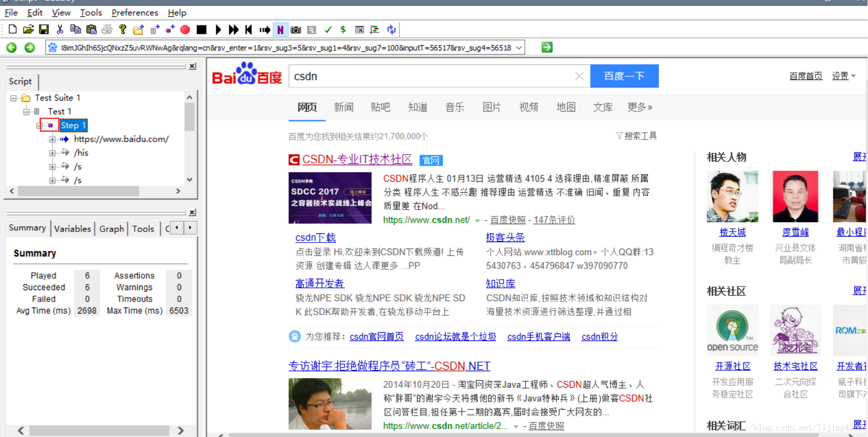This screenshot has width=868, height=437.
Task: Click the green dollar variable icon
Action: pos(343,30)
